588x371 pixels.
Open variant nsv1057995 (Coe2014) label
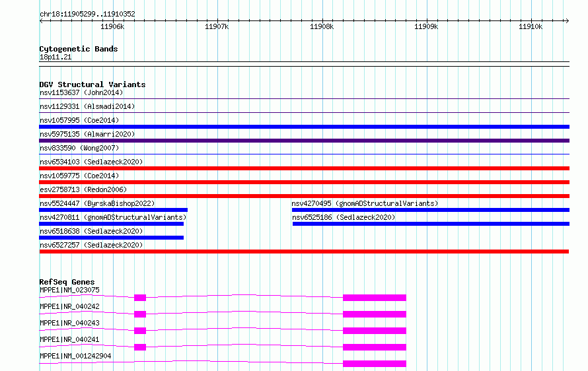pos(79,120)
